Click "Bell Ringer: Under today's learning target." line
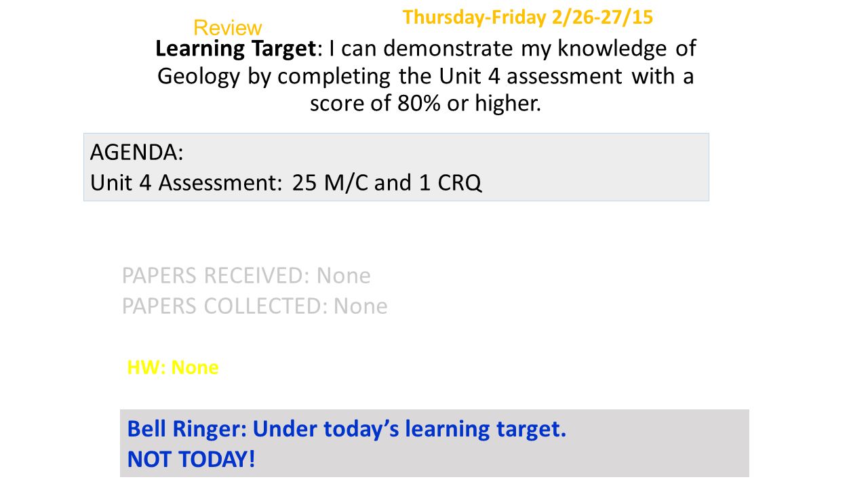The height and width of the screenshot is (488, 868). [347, 429]
